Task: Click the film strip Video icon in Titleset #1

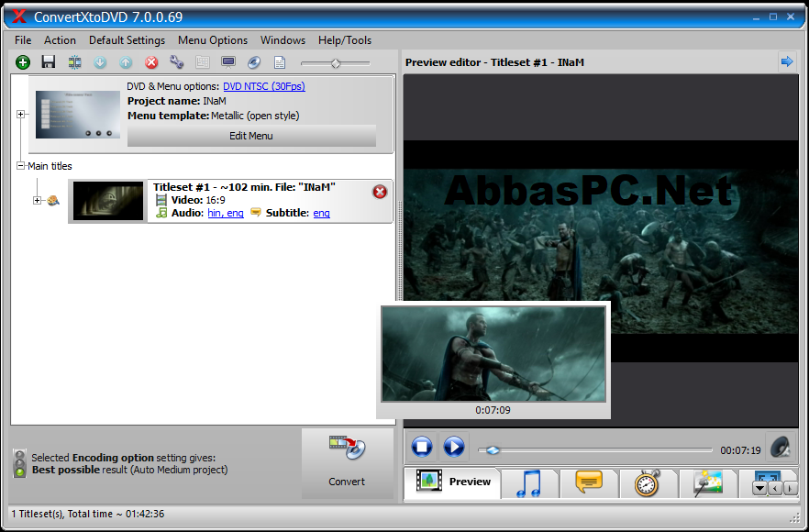Action: pos(161,200)
